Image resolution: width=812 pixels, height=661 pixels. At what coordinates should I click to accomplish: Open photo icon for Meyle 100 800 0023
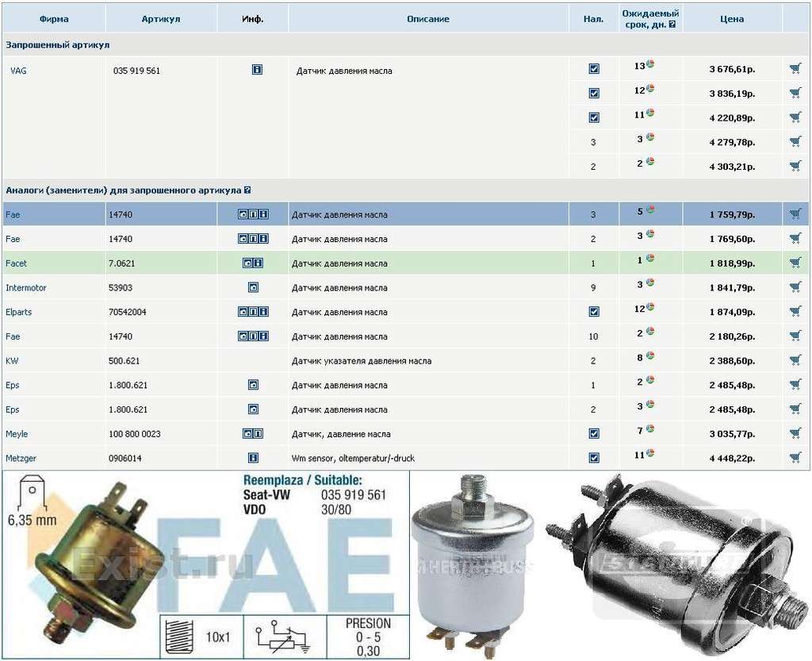248,433
